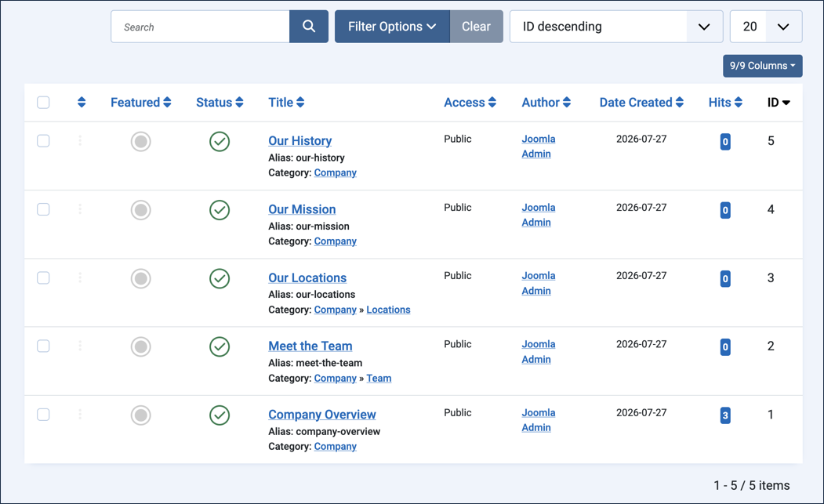Click into the Search text field
This screenshot has width=824, height=504.
(x=200, y=27)
